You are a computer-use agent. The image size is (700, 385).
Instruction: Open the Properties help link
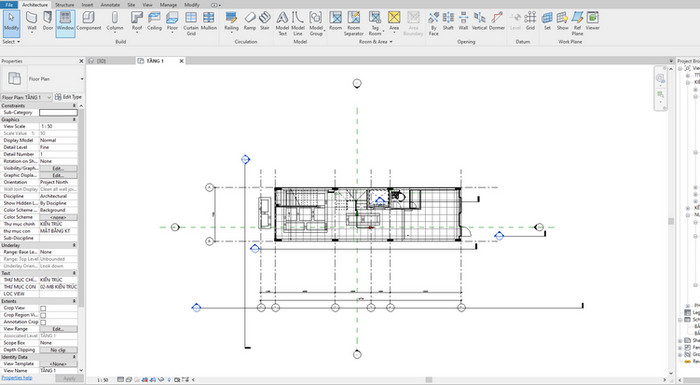[17, 378]
